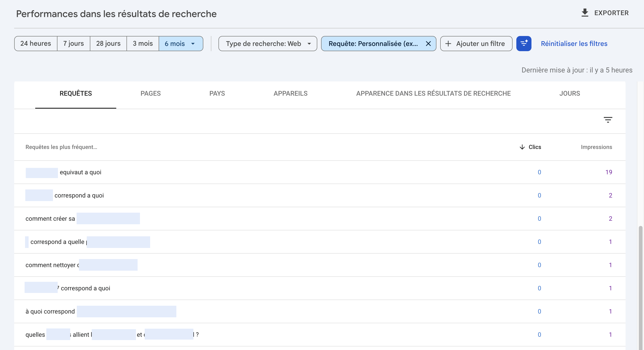Click the Ajouter un filtre button
Image resolution: width=644 pixels, height=350 pixels.
pyautogui.click(x=476, y=43)
